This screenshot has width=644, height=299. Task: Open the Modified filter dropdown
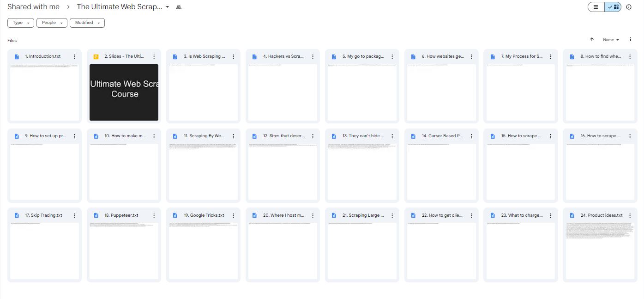pos(87,23)
